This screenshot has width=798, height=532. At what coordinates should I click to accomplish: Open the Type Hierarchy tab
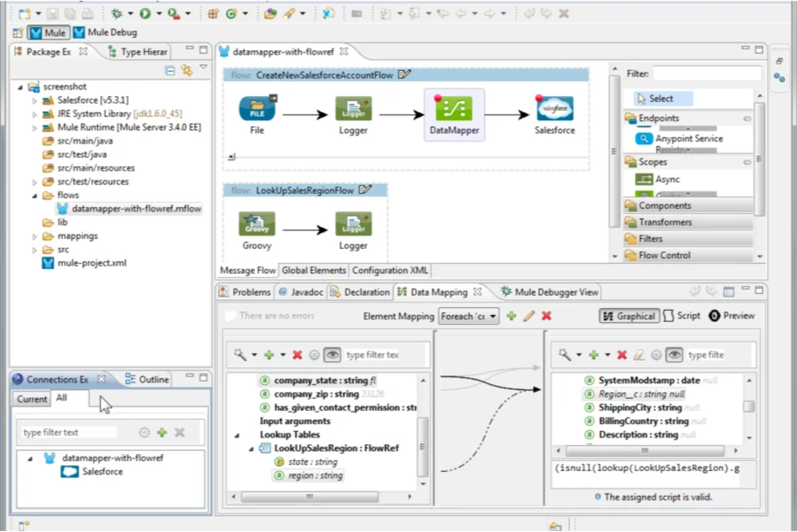coord(138,52)
